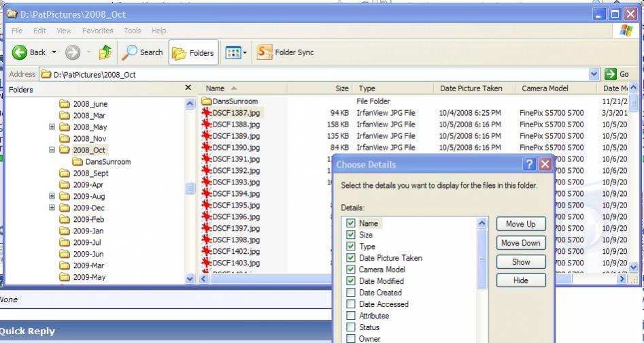Open DansSunroom folder icon in file list
This screenshot has height=343, width=644.
(206, 101)
